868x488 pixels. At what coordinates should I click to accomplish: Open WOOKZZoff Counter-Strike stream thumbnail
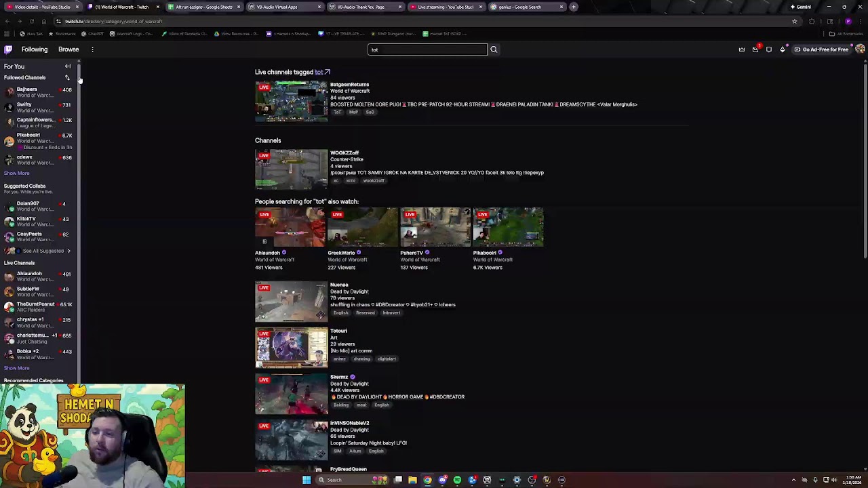pyautogui.click(x=292, y=169)
